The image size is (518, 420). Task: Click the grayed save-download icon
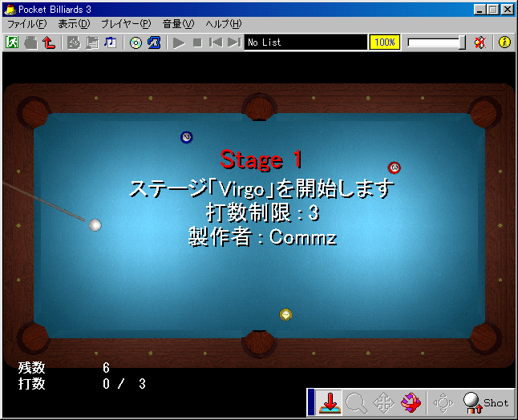point(74,42)
